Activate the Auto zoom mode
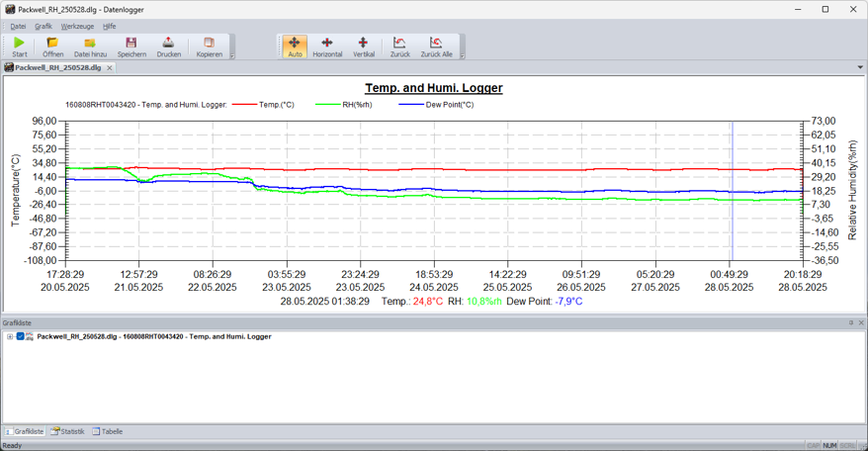 coord(295,45)
